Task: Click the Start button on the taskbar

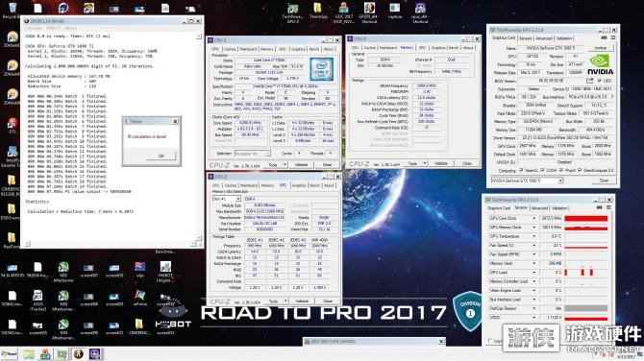Action: click(x=9, y=354)
